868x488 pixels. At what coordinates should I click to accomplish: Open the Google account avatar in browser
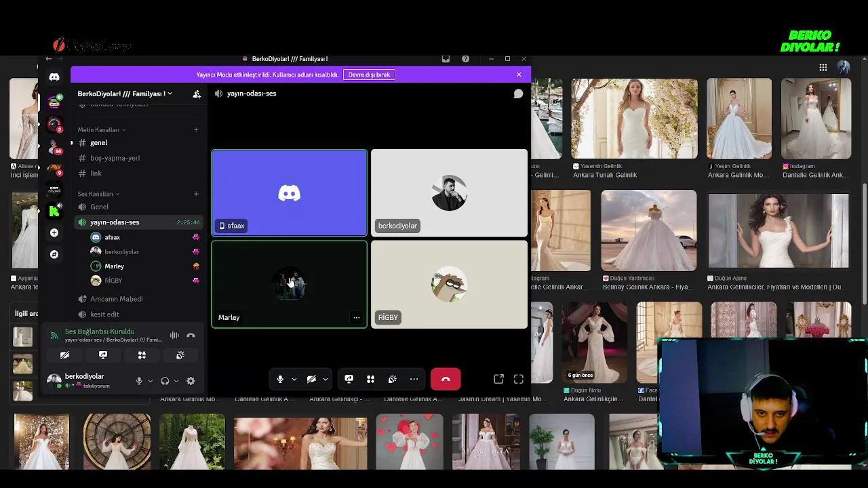coord(844,67)
